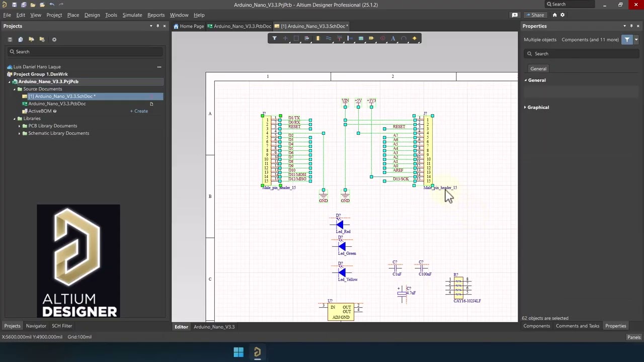Choose the place arc drawing tool

404,38
